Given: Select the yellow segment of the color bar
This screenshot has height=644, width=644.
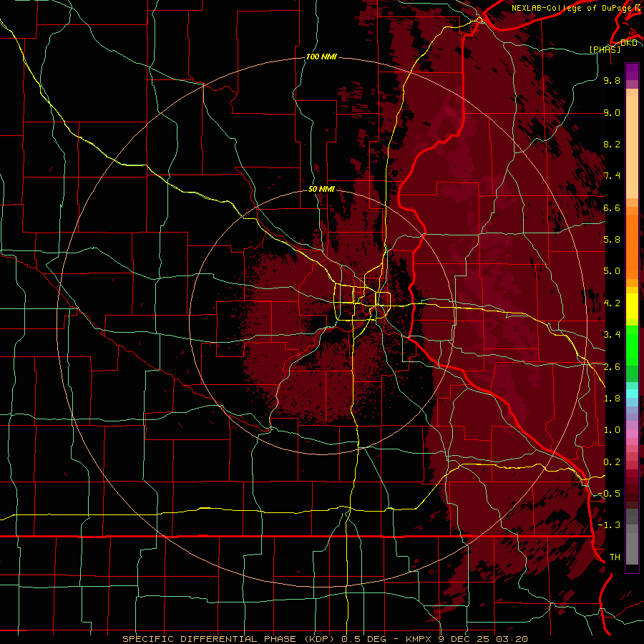Looking at the screenshot, I should point(632,306).
